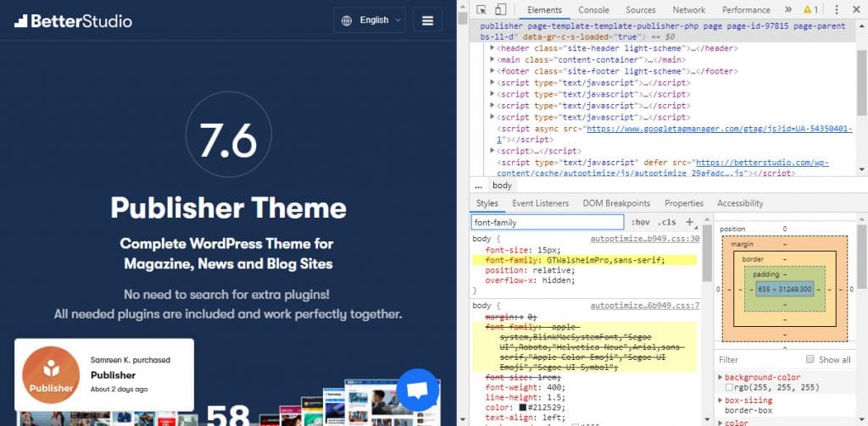Open the Performance tab

pyautogui.click(x=746, y=9)
